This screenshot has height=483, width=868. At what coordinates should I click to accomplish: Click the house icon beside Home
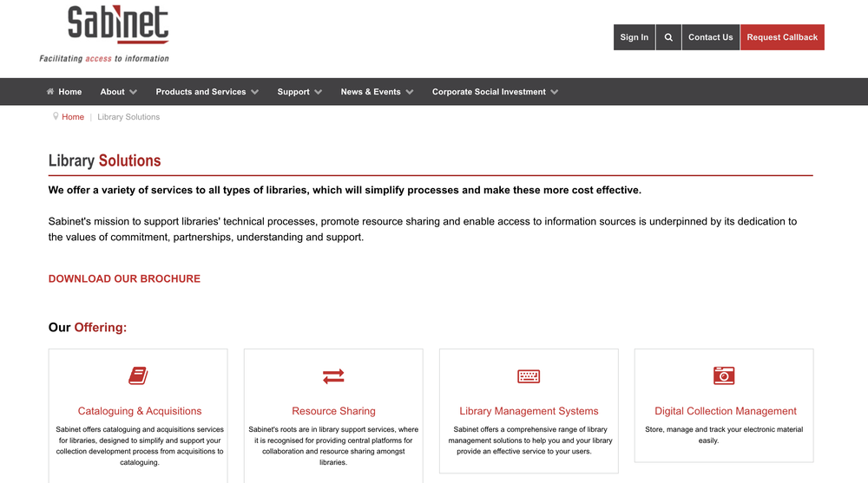click(x=50, y=91)
